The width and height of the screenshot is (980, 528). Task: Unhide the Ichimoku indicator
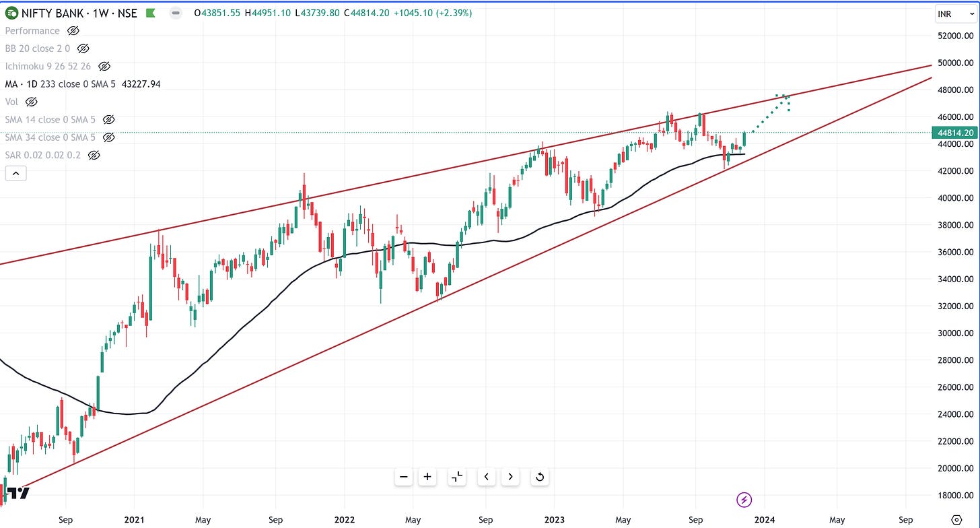[104, 66]
